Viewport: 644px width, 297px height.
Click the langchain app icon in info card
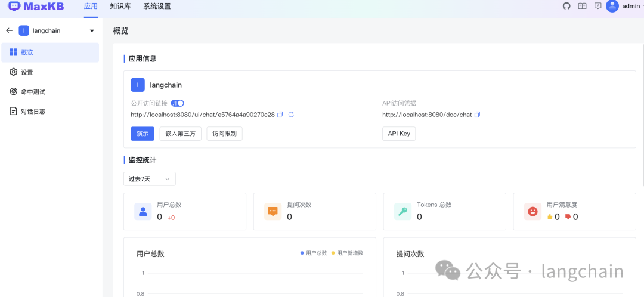coord(138,85)
